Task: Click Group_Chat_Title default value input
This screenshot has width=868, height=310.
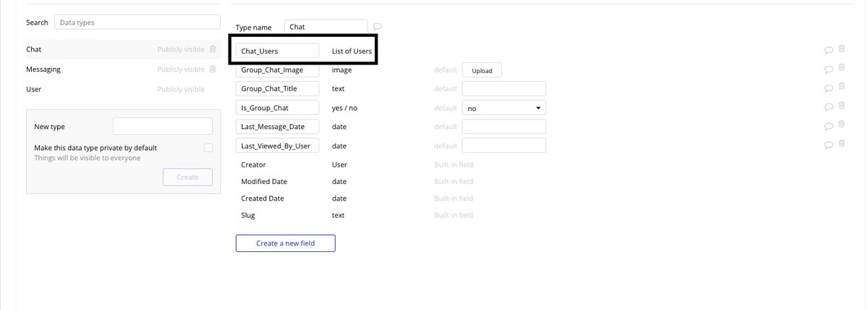Action: 503,88
